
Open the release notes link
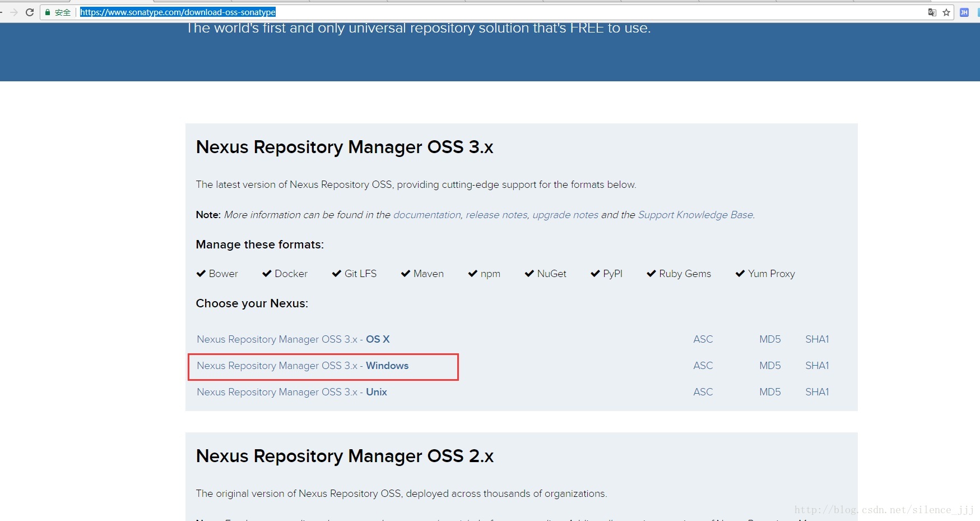click(x=496, y=215)
